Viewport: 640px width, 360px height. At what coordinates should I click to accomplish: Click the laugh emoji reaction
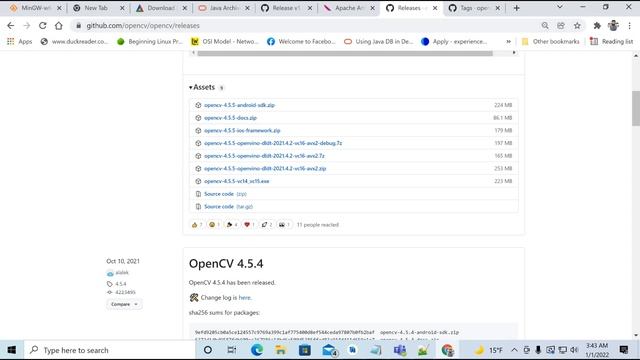[x=214, y=225]
